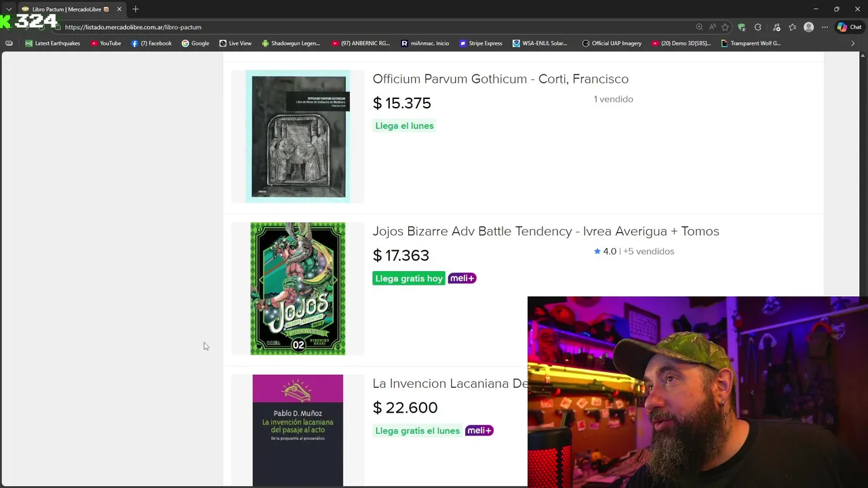
Task: Open the browser profile avatar
Action: [x=808, y=27]
